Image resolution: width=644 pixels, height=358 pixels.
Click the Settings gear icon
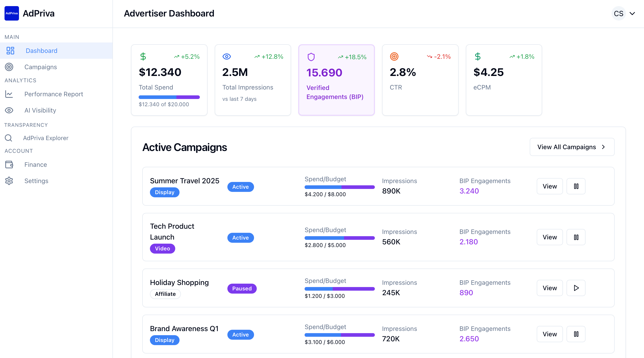point(9,181)
